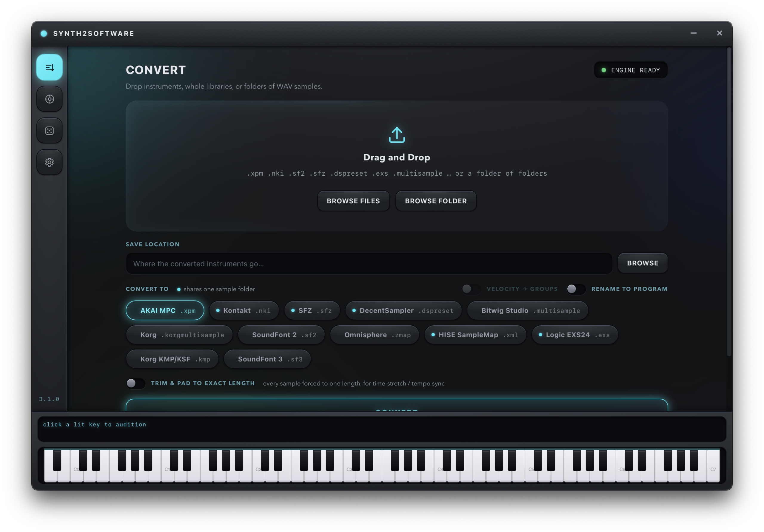Click the supported extensions list text
Screen dimensions: 764x532
pos(397,173)
